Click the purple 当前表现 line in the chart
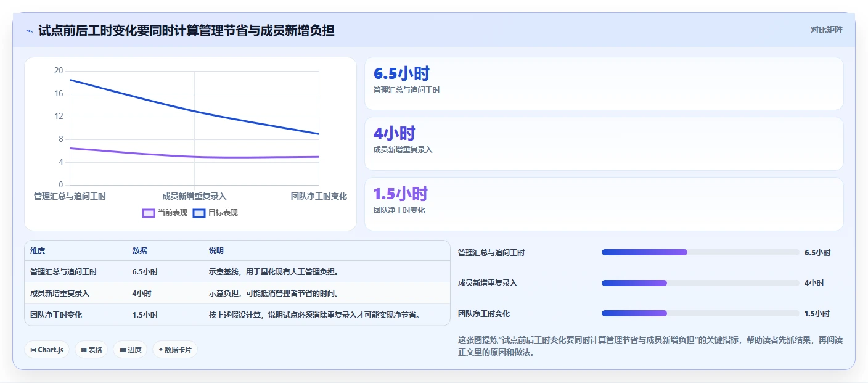Viewport: 868px width, 383px height. pyautogui.click(x=194, y=157)
